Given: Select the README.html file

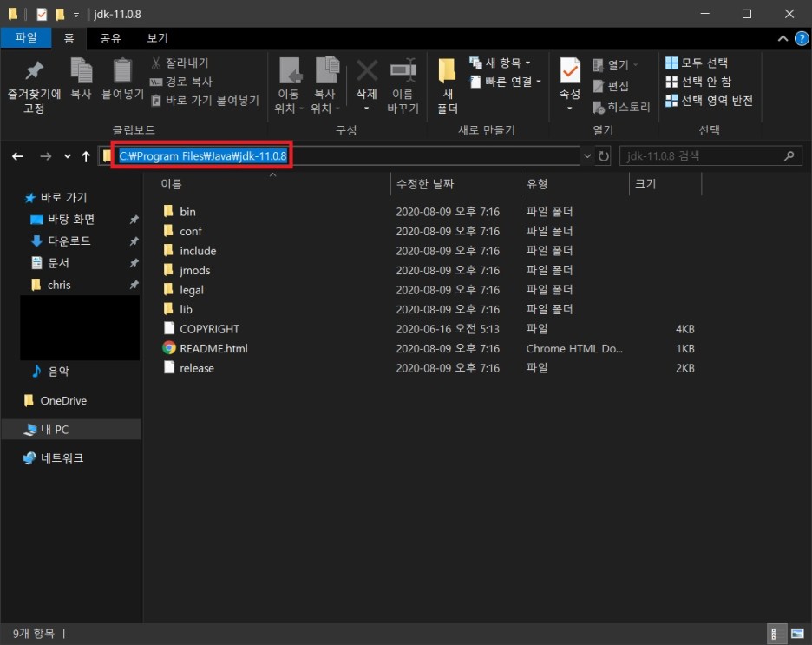Looking at the screenshot, I should [x=213, y=349].
